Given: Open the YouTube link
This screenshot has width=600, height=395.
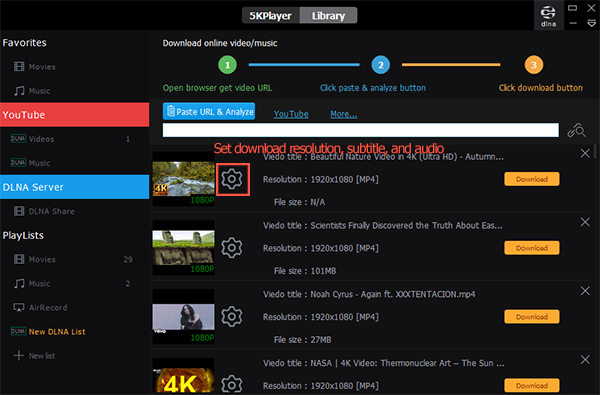Looking at the screenshot, I should tap(291, 114).
